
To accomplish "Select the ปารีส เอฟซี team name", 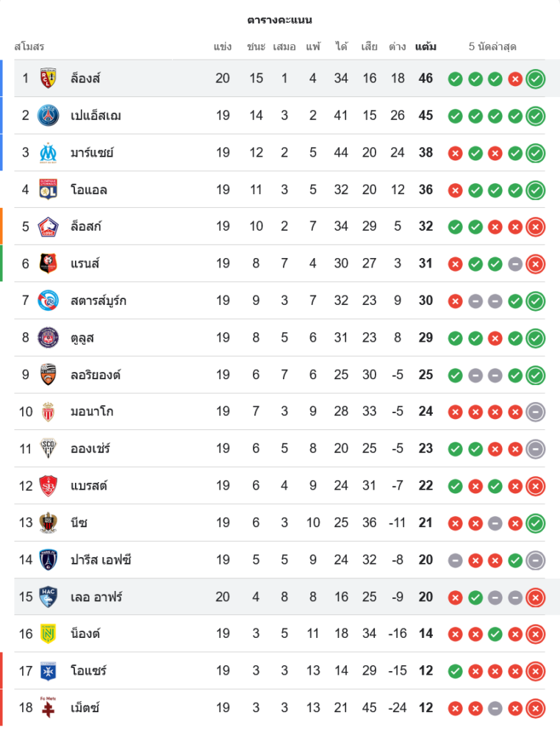I will coord(101,560).
